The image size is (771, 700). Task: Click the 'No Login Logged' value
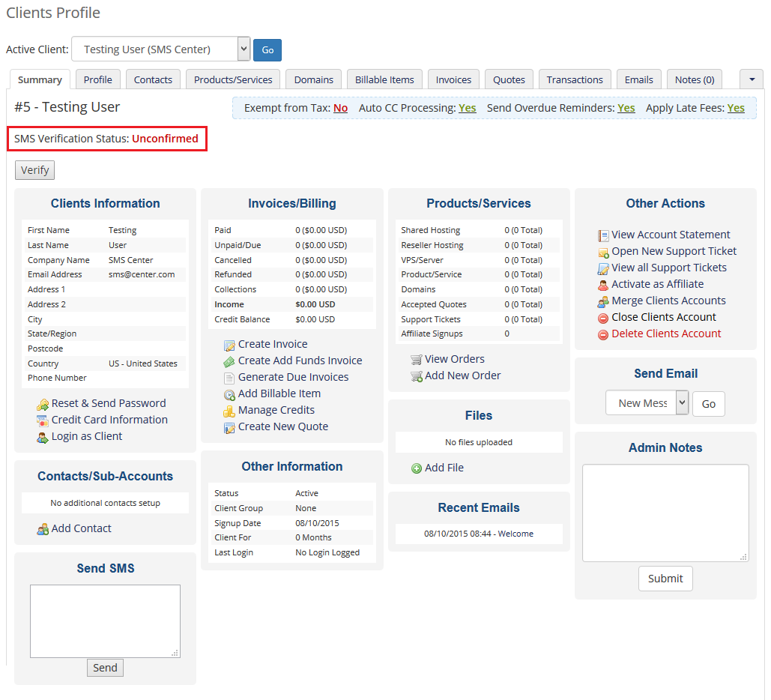(327, 553)
